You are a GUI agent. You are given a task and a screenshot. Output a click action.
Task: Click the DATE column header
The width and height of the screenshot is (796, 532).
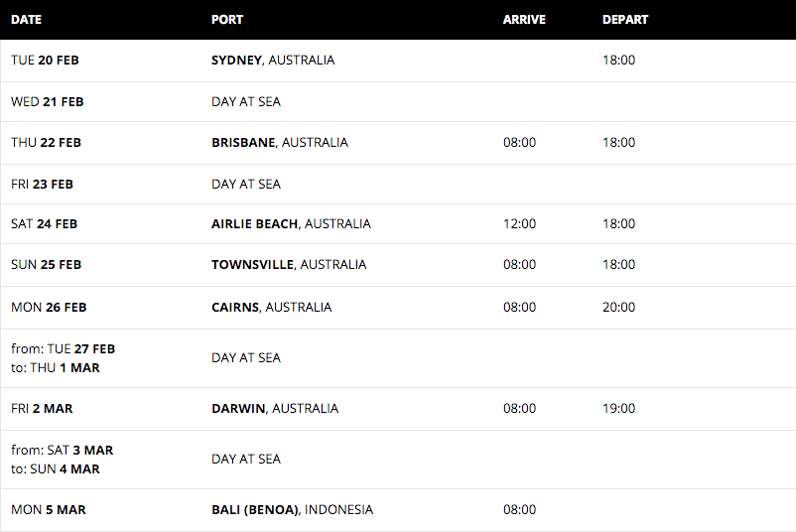pos(27,20)
